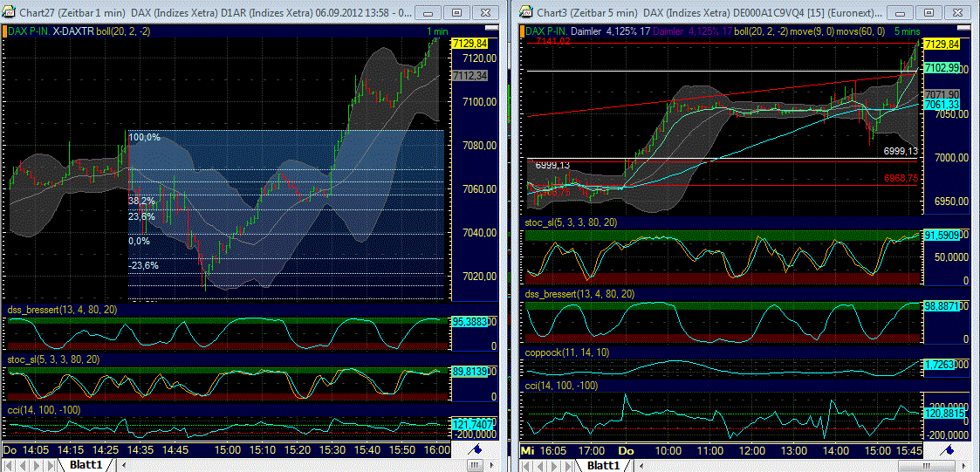
Task: Click the 38,2% Fibonacci level label
Action: pos(142,202)
